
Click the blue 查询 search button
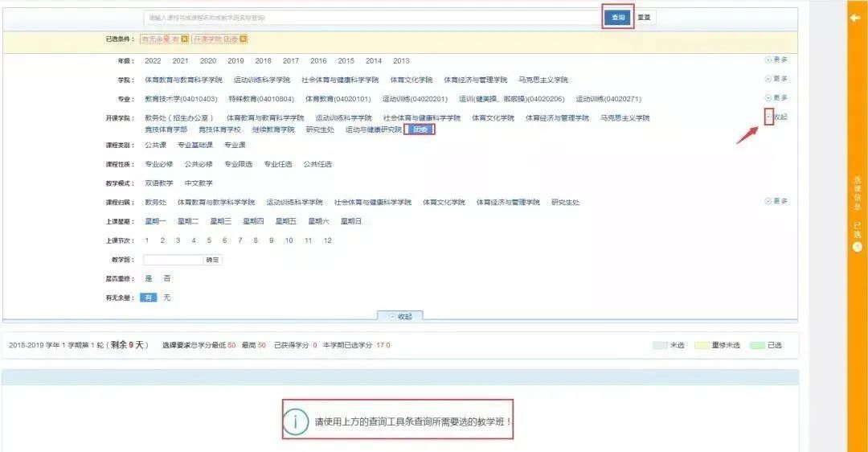point(617,18)
